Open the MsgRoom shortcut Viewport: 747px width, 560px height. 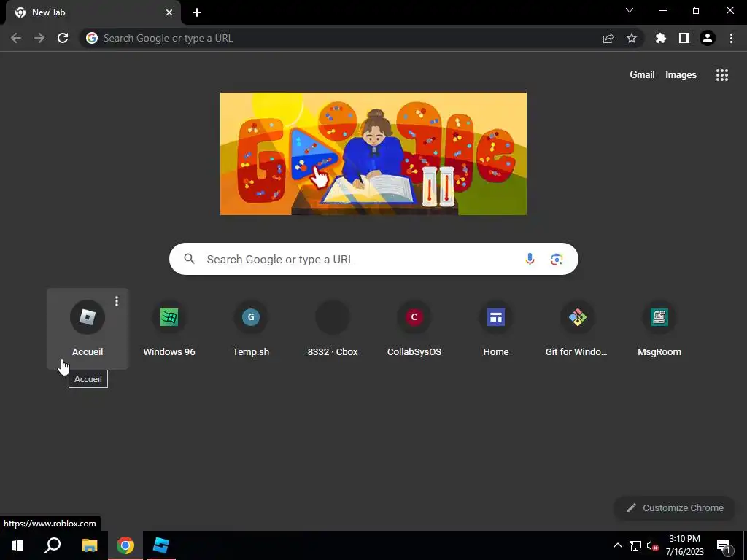659,329
